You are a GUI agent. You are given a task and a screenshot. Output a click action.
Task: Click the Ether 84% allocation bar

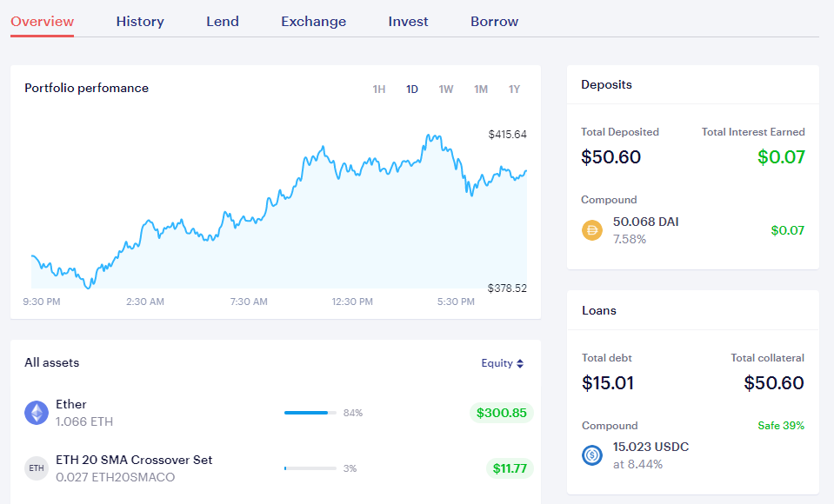coord(310,413)
